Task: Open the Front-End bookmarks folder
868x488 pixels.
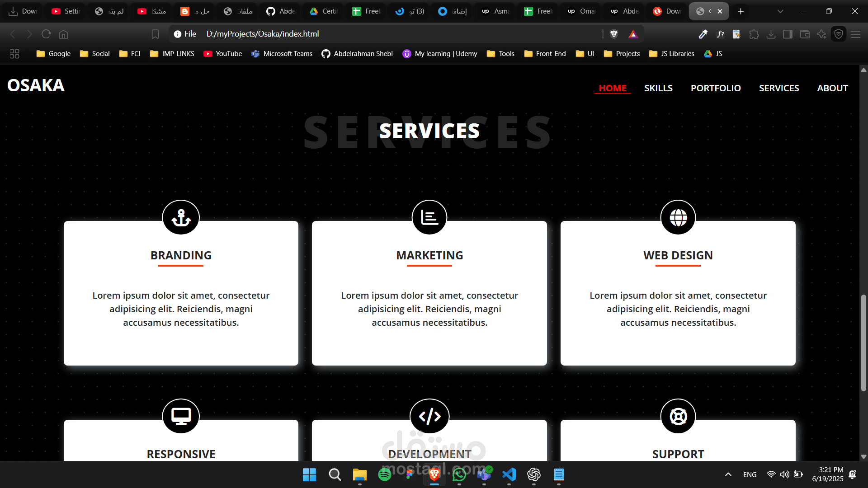Action: (545, 54)
